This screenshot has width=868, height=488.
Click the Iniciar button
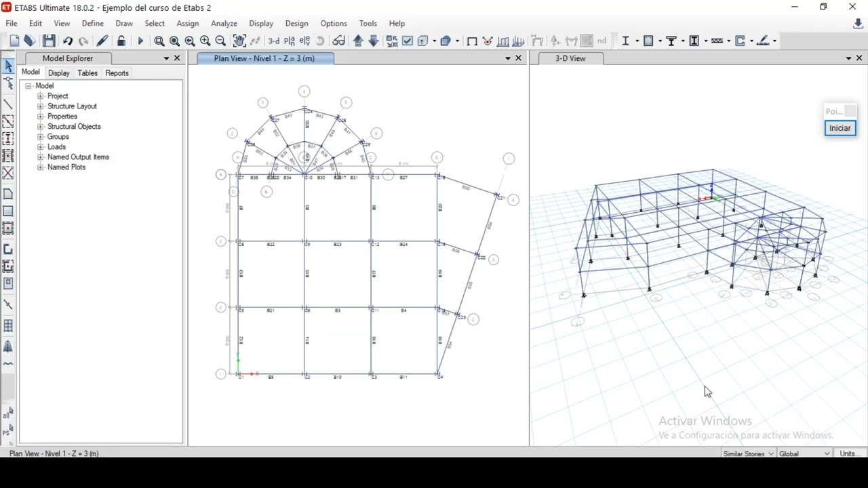coord(840,128)
